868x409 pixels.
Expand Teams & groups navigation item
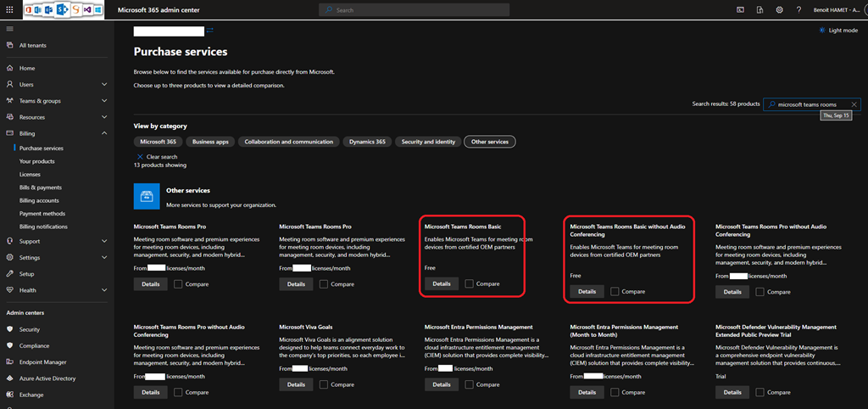(x=104, y=101)
